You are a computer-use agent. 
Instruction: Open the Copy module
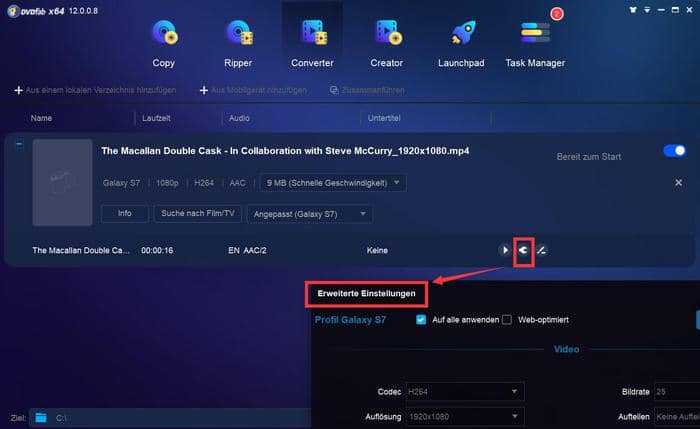click(164, 43)
